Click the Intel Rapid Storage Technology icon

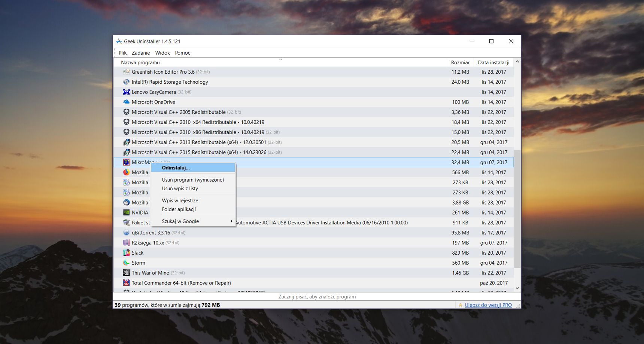pyautogui.click(x=126, y=82)
